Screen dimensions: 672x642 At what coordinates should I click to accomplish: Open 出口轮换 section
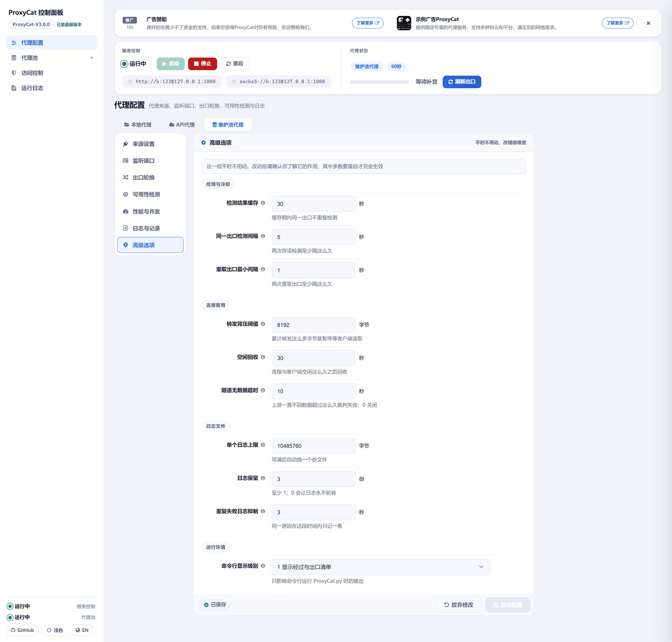click(150, 178)
